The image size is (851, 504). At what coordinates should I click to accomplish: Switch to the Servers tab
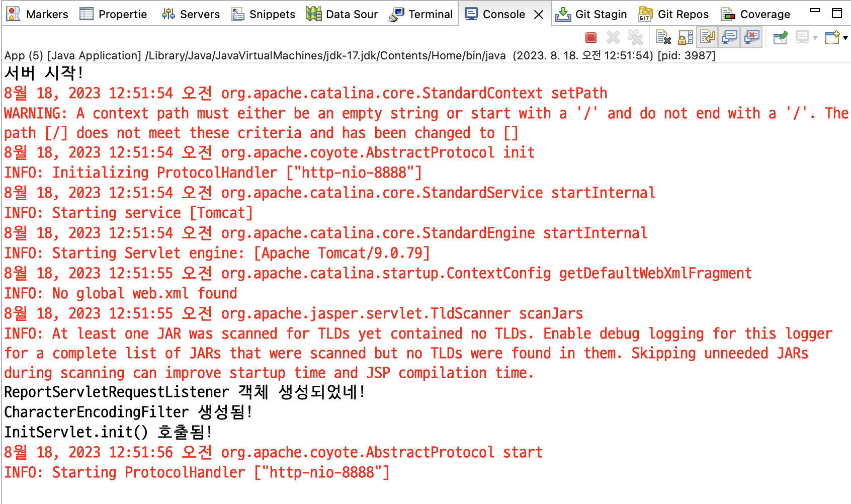coord(191,14)
